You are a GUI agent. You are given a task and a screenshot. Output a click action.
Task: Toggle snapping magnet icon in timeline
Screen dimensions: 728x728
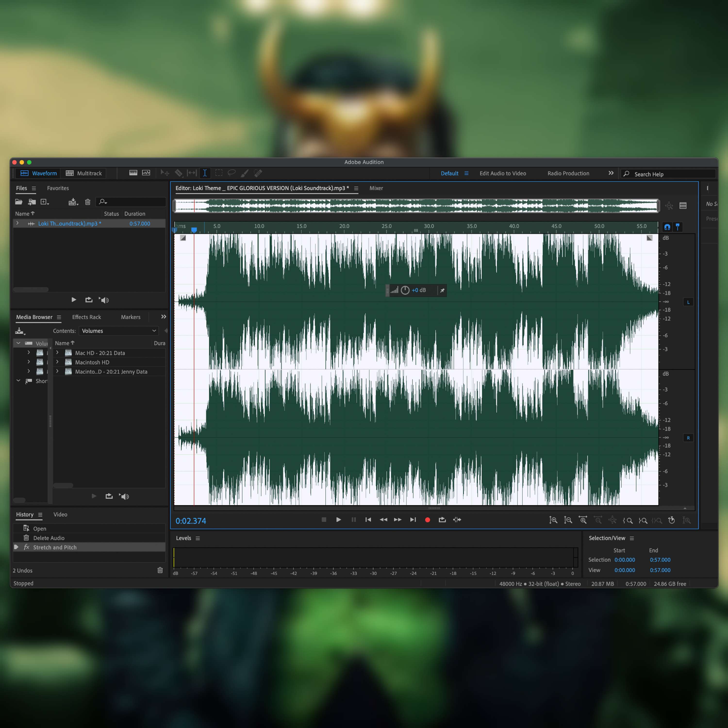pyautogui.click(x=667, y=227)
